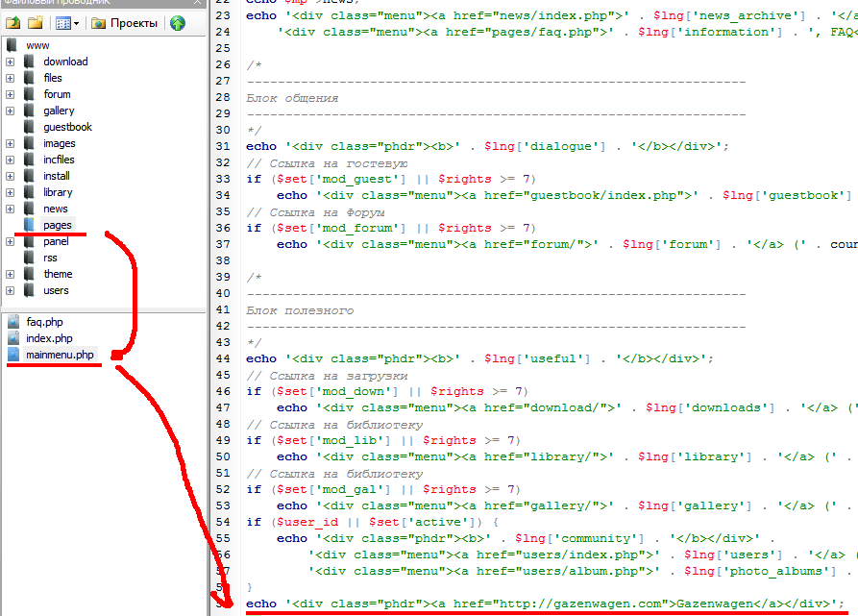This screenshot has width=858, height=616.
Task: Open index.php from the file list
Action: [49, 338]
